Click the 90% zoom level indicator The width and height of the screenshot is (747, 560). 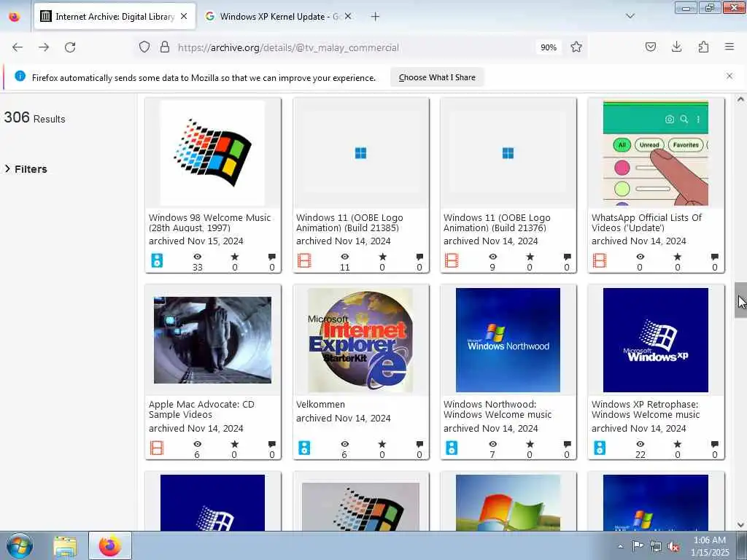pos(549,47)
